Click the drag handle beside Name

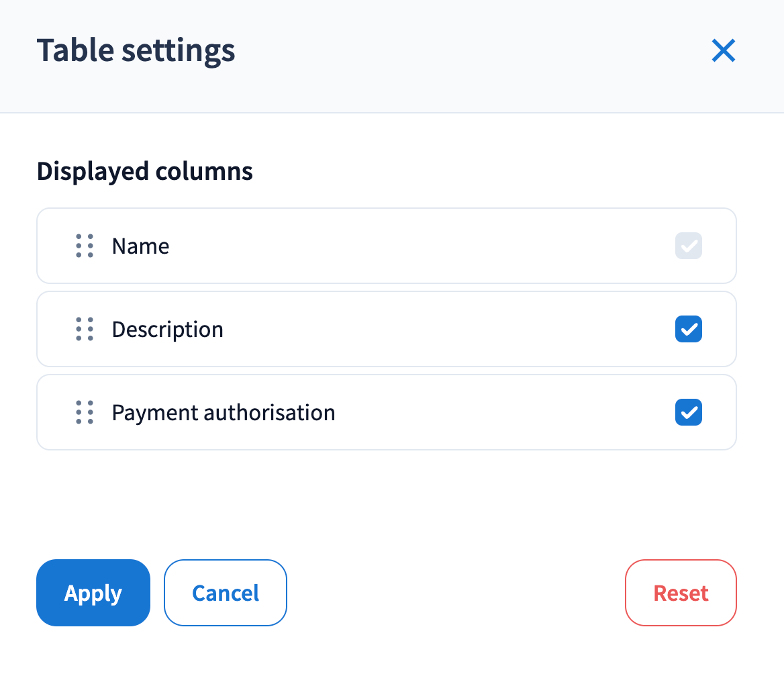85,246
